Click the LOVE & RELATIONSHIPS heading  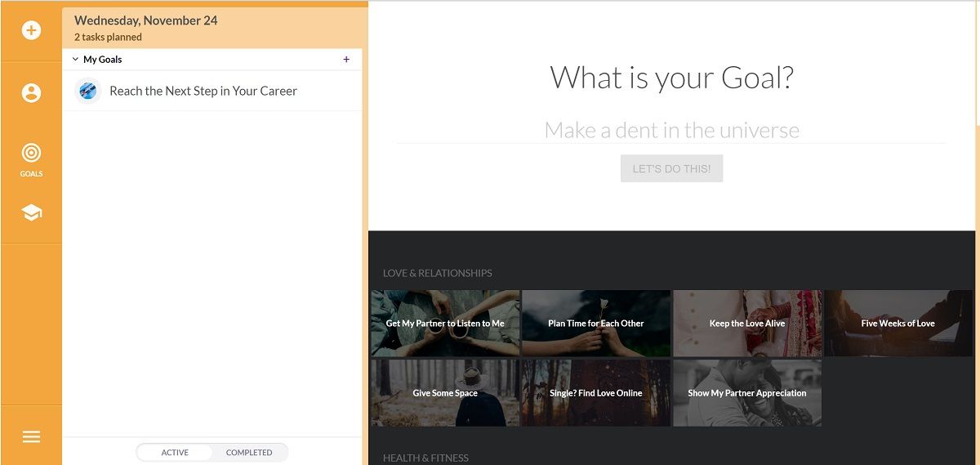pyautogui.click(x=438, y=273)
